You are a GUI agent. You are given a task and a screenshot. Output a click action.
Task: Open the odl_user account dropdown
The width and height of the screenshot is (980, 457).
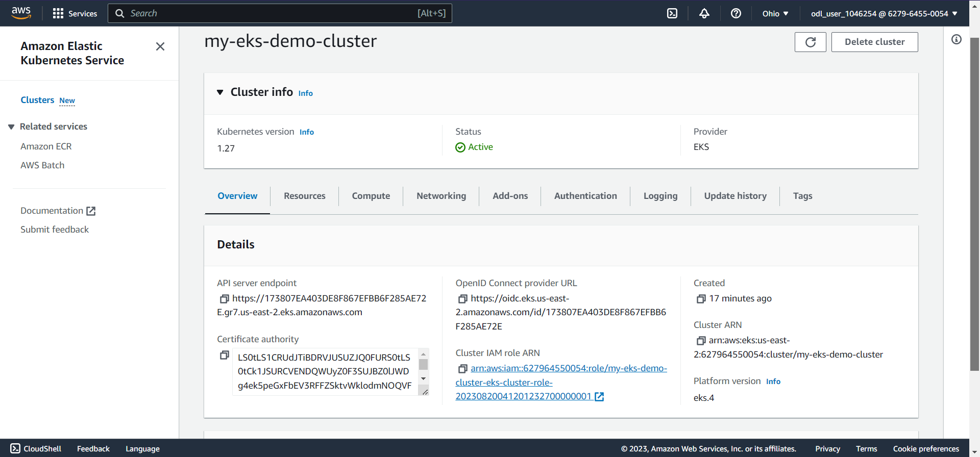click(x=884, y=14)
